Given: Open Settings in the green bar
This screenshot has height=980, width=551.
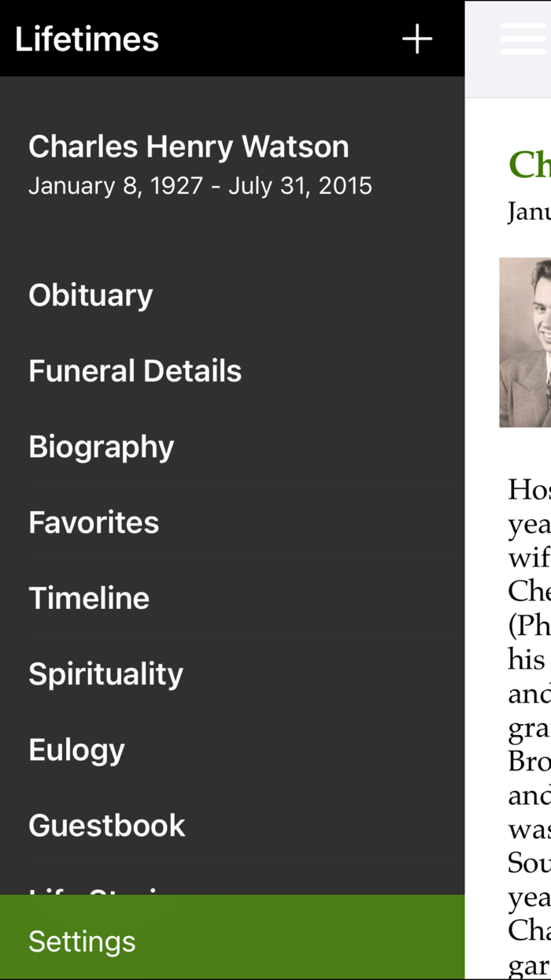Looking at the screenshot, I should pyautogui.click(x=82, y=941).
